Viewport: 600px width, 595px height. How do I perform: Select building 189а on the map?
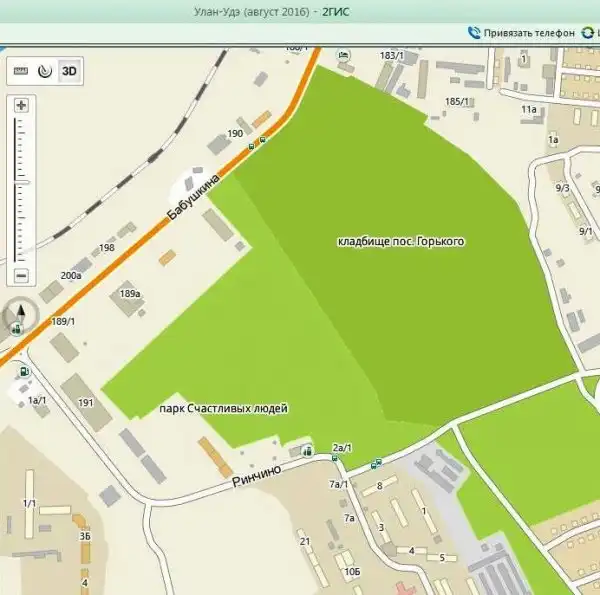tap(130, 294)
